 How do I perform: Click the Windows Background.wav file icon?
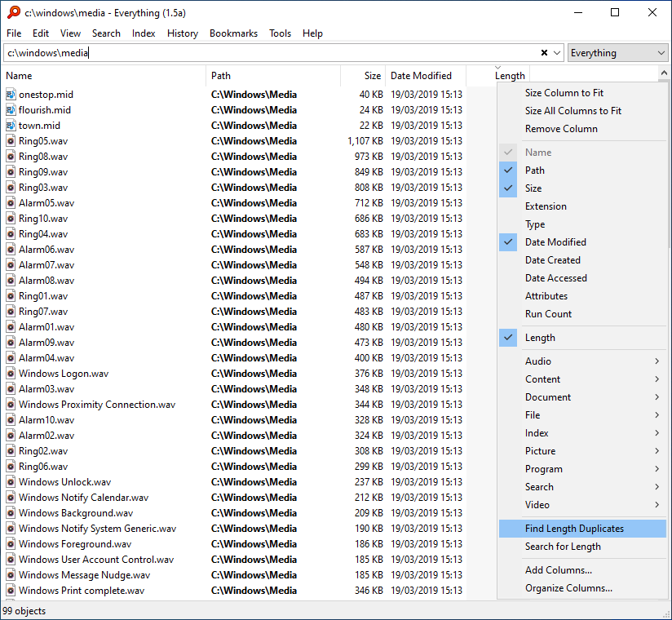point(11,513)
